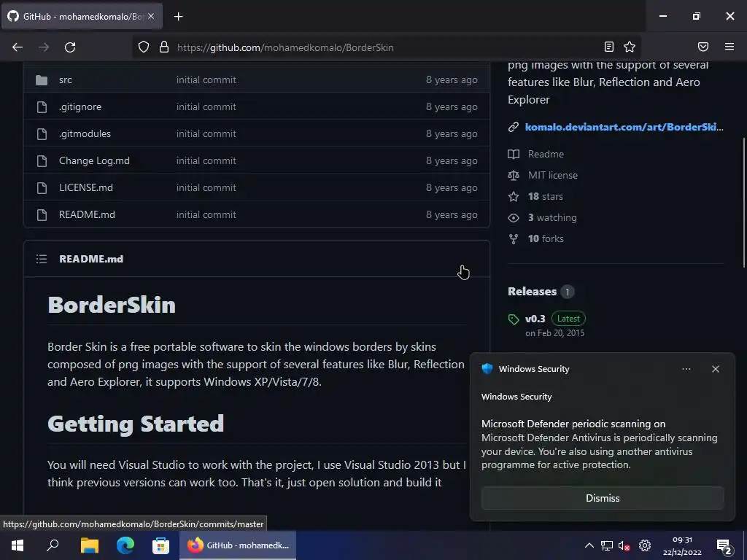Open network status tray icon
The height and width of the screenshot is (560, 747).
(x=606, y=545)
